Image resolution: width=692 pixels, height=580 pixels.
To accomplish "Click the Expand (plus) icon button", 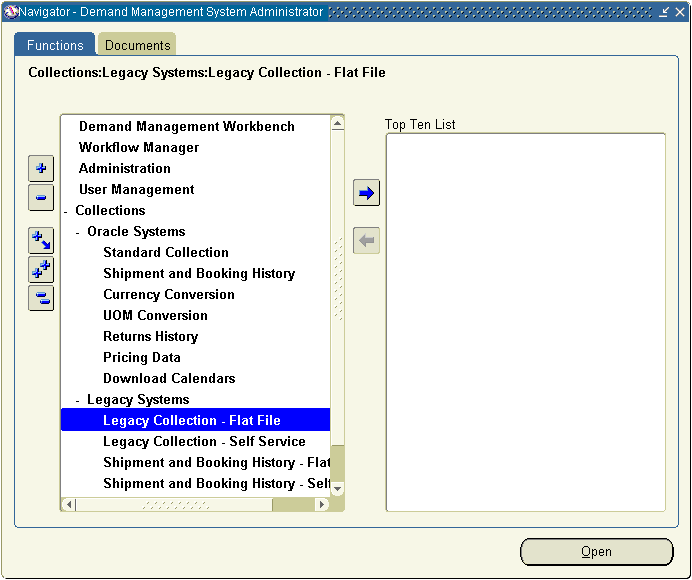I will [41, 168].
